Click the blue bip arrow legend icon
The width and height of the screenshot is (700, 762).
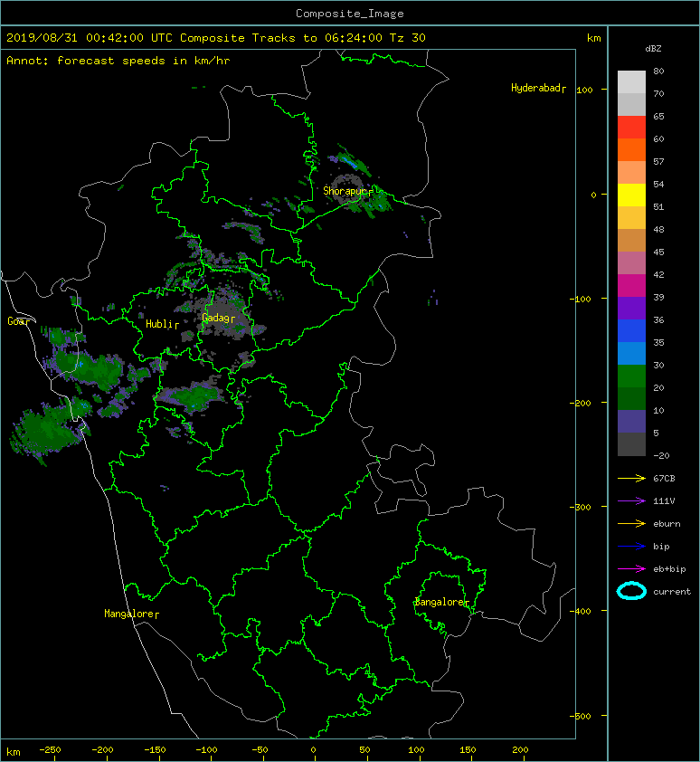click(631, 546)
